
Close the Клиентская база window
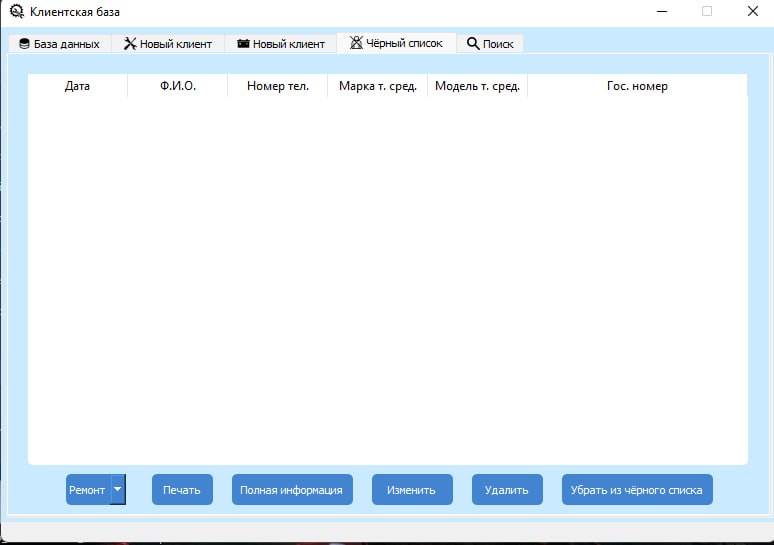[x=752, y=11]
